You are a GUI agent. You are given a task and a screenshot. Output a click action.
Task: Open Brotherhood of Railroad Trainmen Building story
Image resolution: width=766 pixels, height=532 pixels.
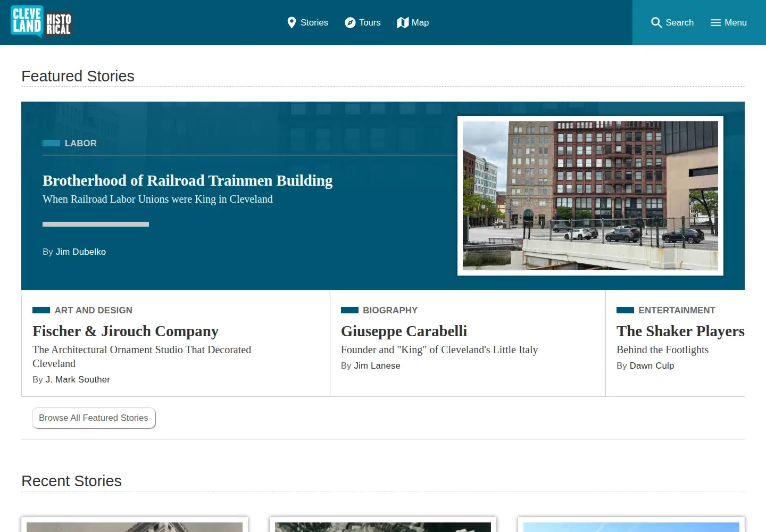click(x=188, y=180)
